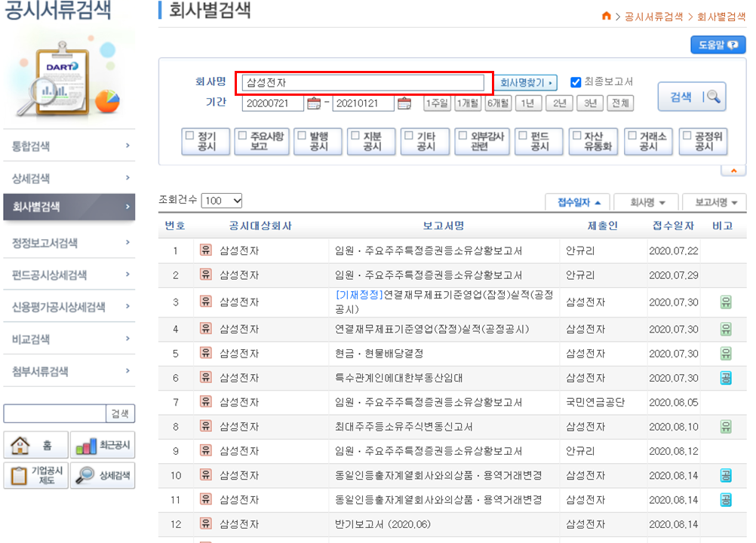Select 회사별검색 in the sidebar
The width and height of the screenshot is (756, 543).
coord(69,207)
